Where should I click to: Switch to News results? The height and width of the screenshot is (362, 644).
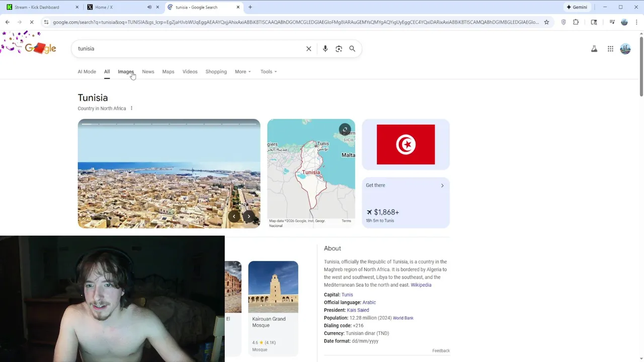tap(148, 71)
